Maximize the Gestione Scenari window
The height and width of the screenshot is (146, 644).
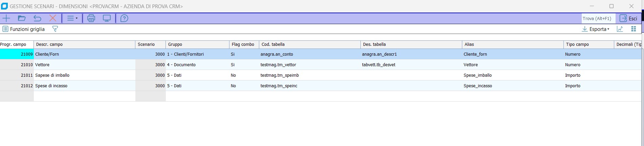point(612,6)
